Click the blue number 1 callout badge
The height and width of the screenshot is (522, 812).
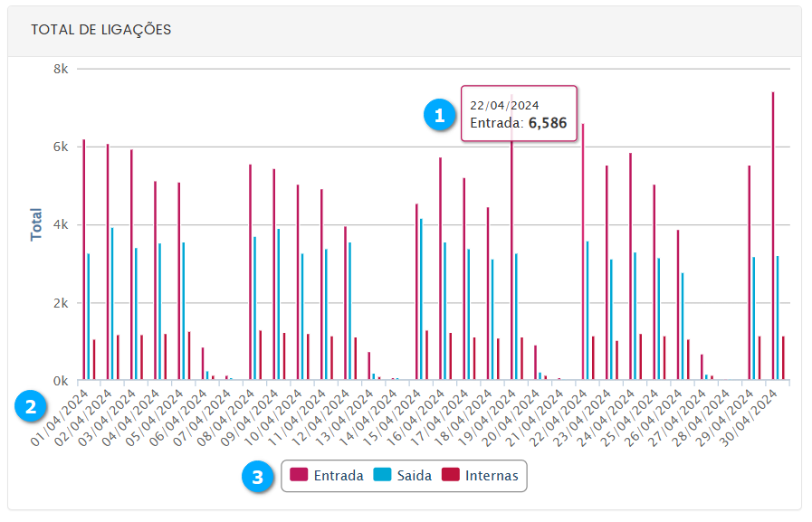[440, 116]
